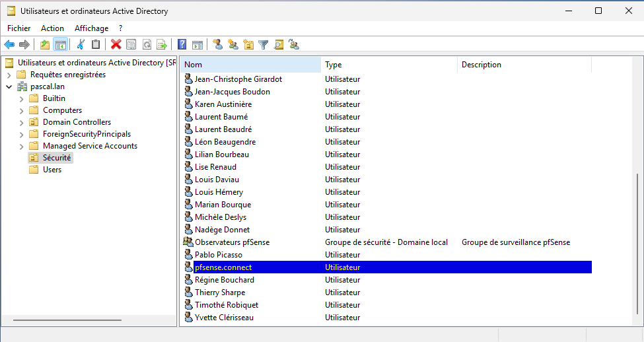Select the Sécurité tree item
The width and height of the screenshot is (644, 342).
coord(57,158)
